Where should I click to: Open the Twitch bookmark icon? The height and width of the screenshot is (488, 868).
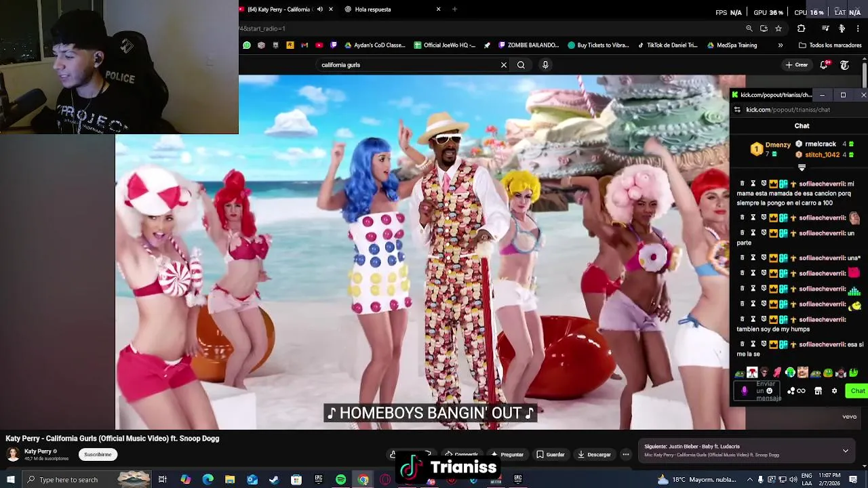333,45
